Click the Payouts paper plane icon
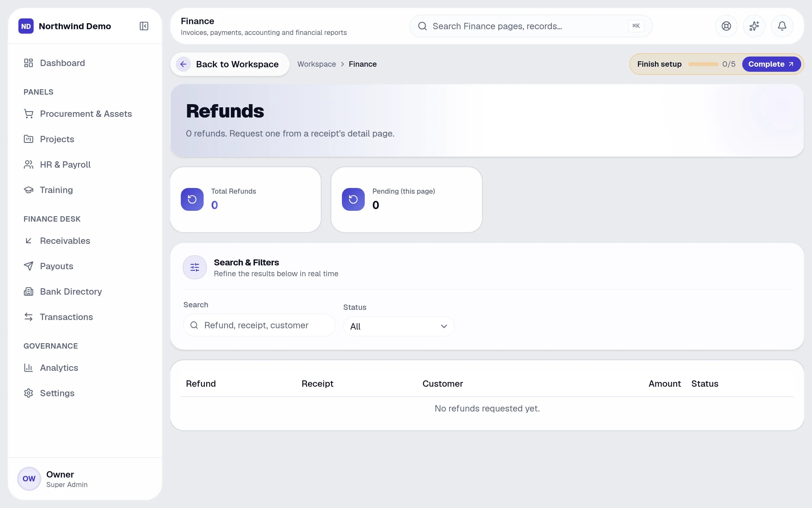 (x=29, y=266)
